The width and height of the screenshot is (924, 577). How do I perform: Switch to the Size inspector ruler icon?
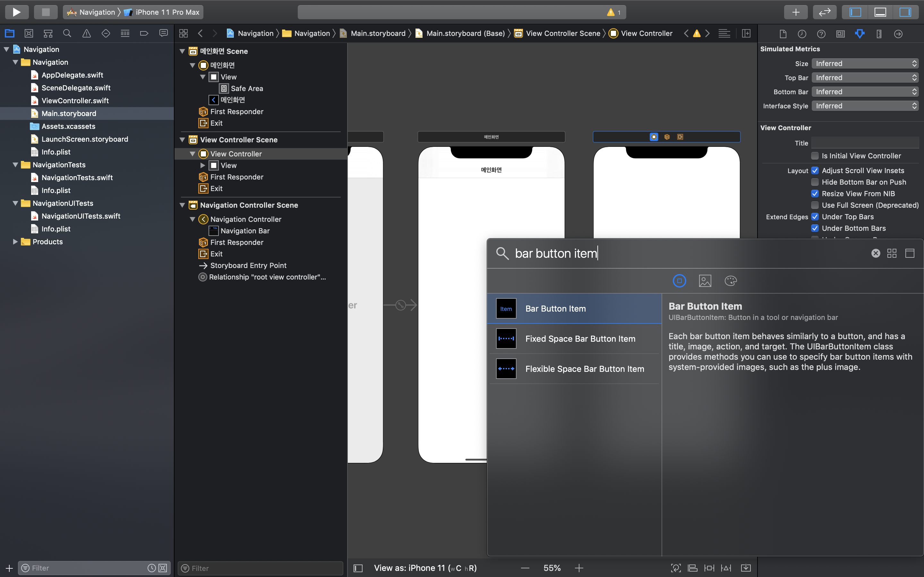click(x=879, y=34)
